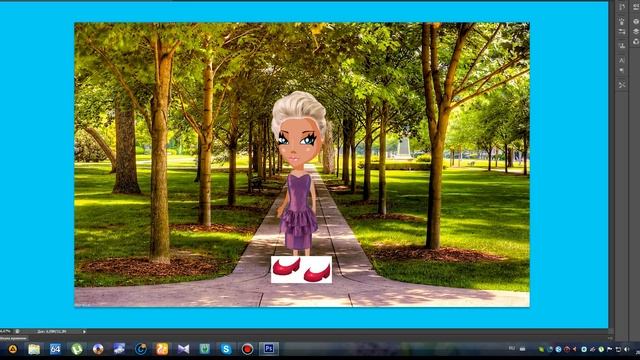Click the status bar icon beside zoom percentage
The height and width of the screenshot is (360, 640).
17,331
